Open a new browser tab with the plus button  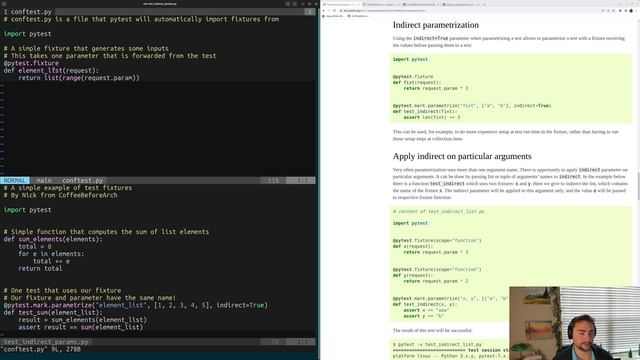pos(484,4)
